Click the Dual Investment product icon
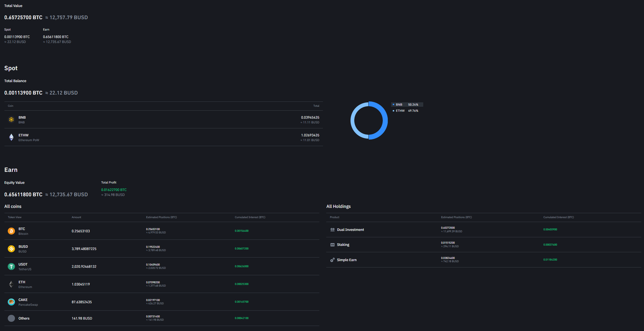The image size is (644, 331). click(x=332, y=230)
